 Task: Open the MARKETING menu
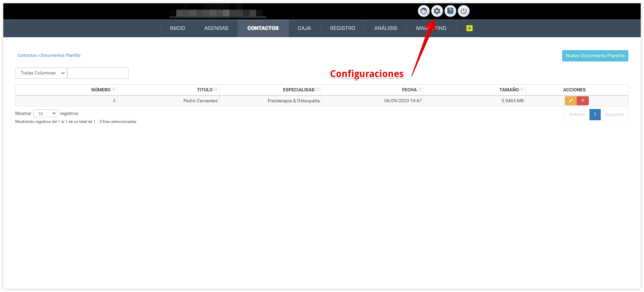point(431,28)
